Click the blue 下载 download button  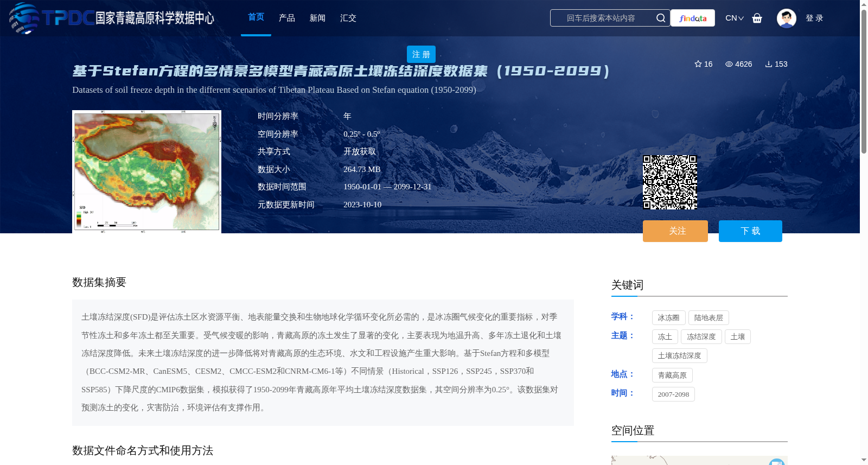(x=750, y=231)
